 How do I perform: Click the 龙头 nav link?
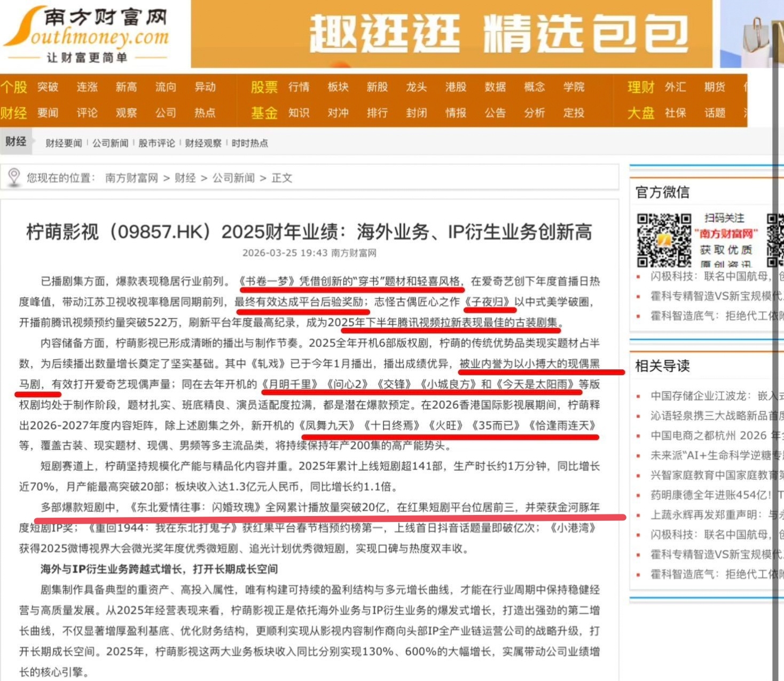(x=417, y=87)
